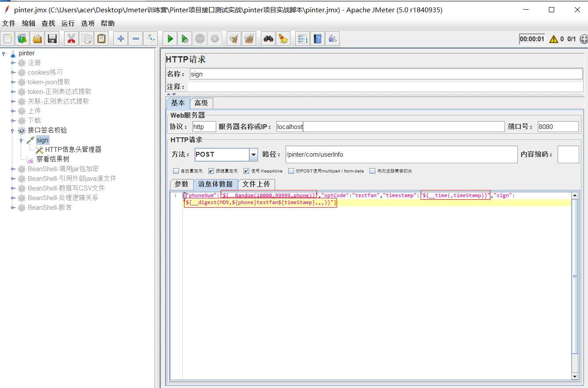Image resolution: width=588 pixels, height=388 pixels.
Task: Open the 帮助 menu
Action: (108, 23)
